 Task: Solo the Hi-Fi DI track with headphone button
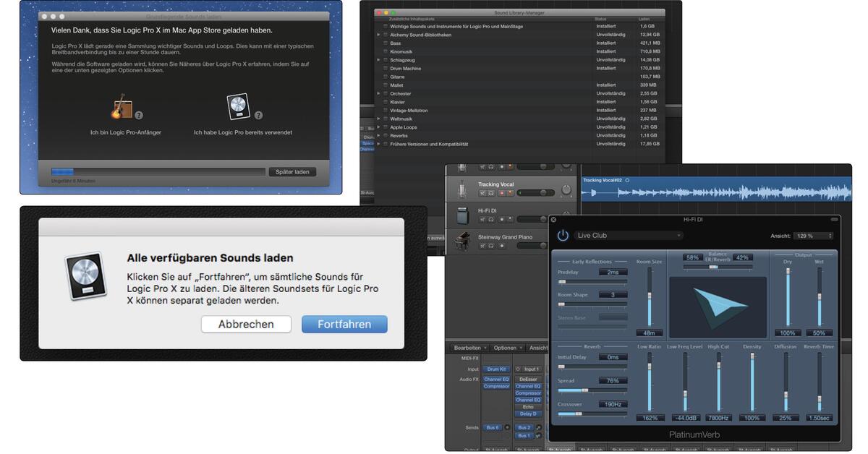coord(491,219)
